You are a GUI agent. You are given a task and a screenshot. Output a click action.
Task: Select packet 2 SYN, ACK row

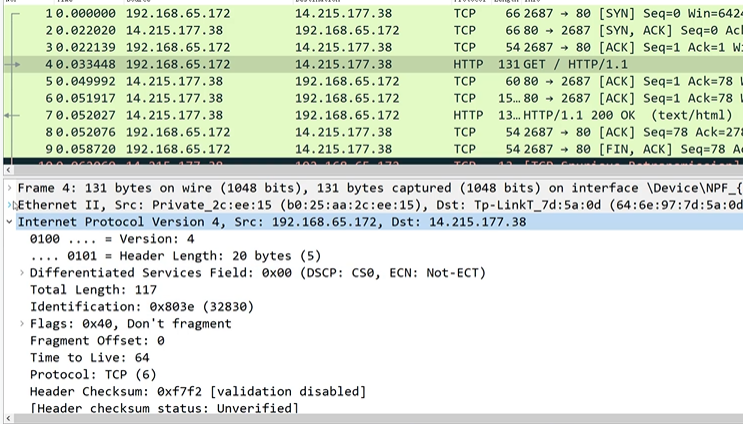coord(300,30)
